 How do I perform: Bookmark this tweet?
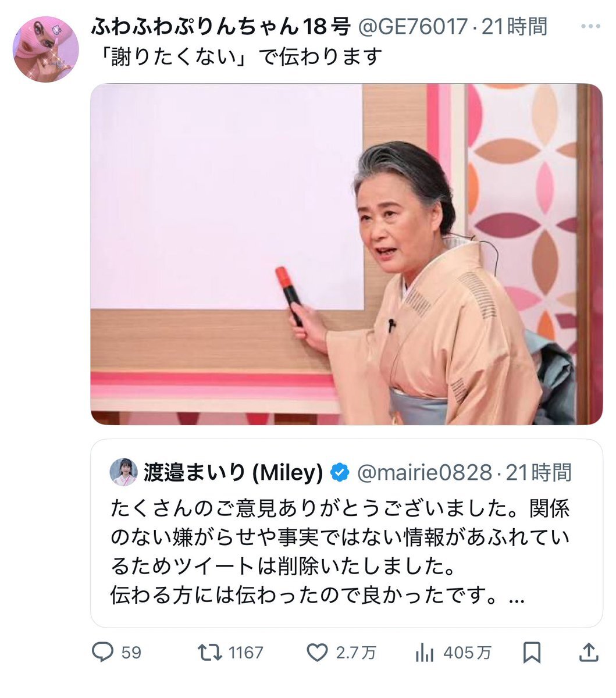[532, 653]
